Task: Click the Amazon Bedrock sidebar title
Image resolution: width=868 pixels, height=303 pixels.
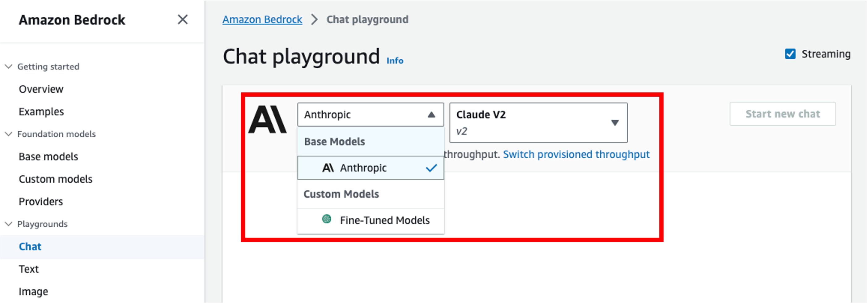Action: [x=72, y=20]
